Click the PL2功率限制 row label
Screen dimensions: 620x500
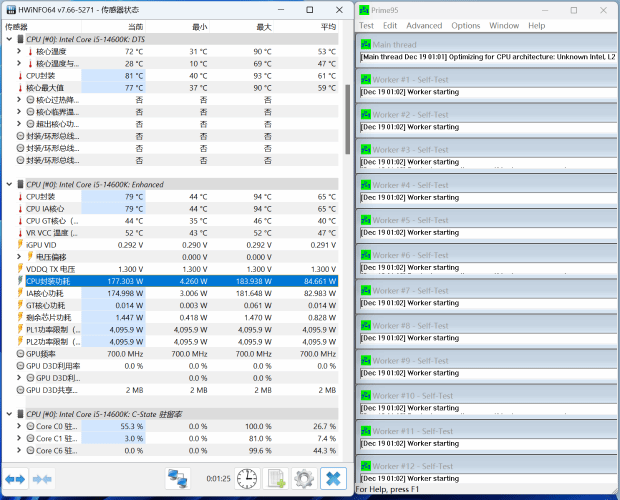[x=53, y=342]
